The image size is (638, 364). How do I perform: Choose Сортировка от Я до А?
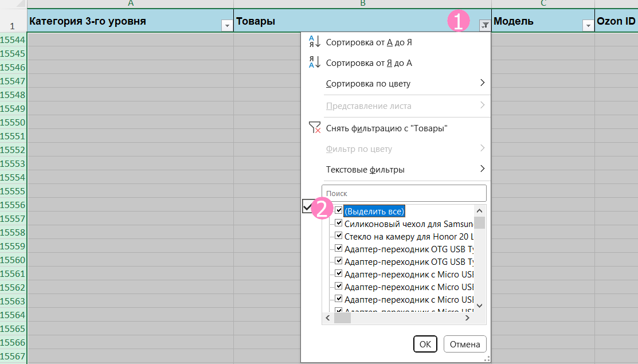[x=369, y=63]
